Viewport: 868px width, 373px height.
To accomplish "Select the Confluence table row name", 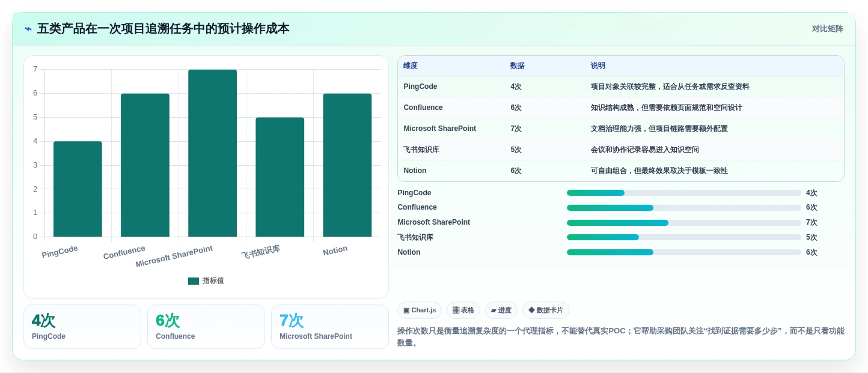I will tap(423, 108).
